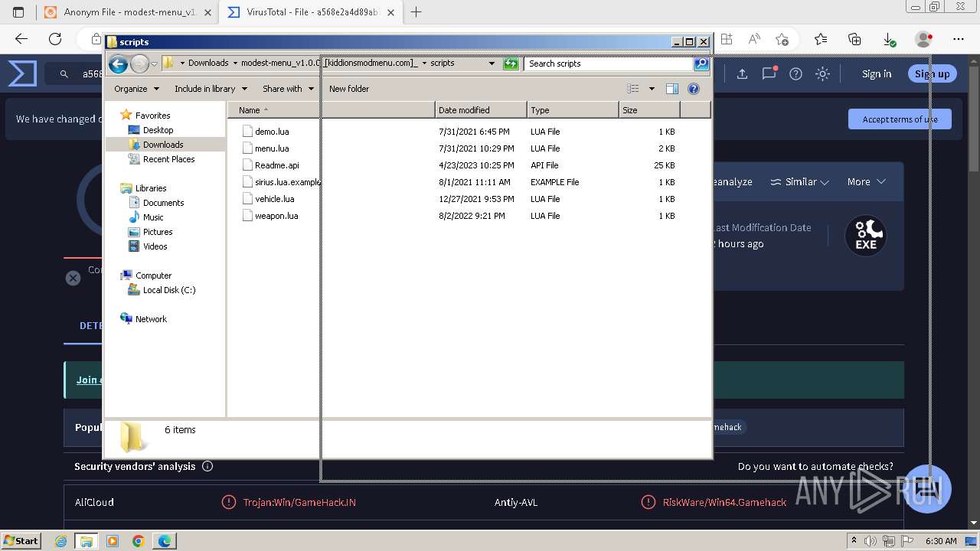Open Downloads in navigation pane
The image size is (980, 551).
pyautogui.click(x=162, y=145)
